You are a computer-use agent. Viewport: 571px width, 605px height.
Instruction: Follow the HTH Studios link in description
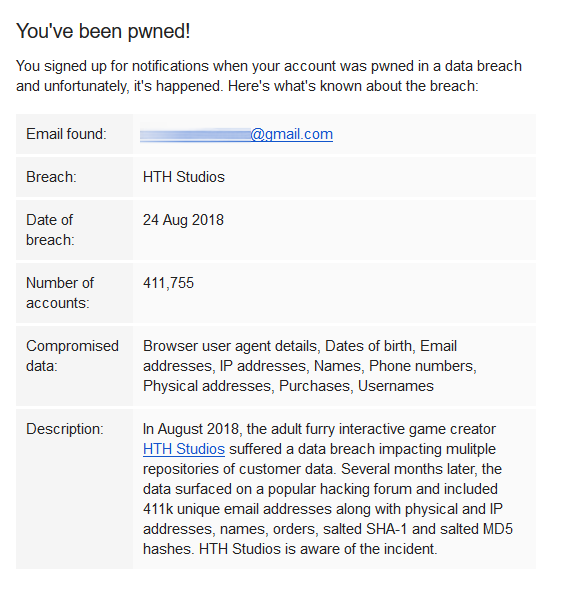pos(184,449)
